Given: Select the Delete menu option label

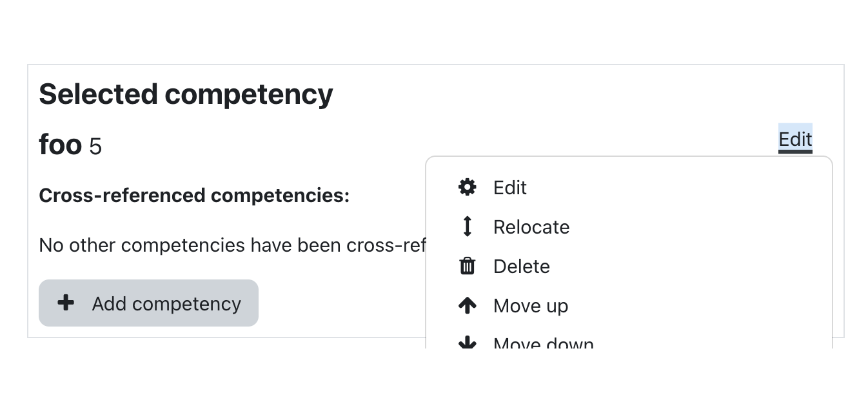Looking at the screenshot, I should [x=522, y=267].
